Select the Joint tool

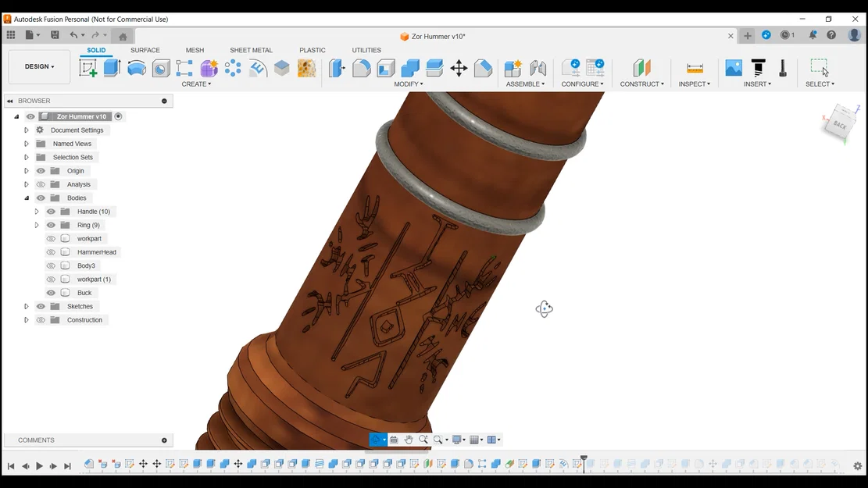[537, 69]
